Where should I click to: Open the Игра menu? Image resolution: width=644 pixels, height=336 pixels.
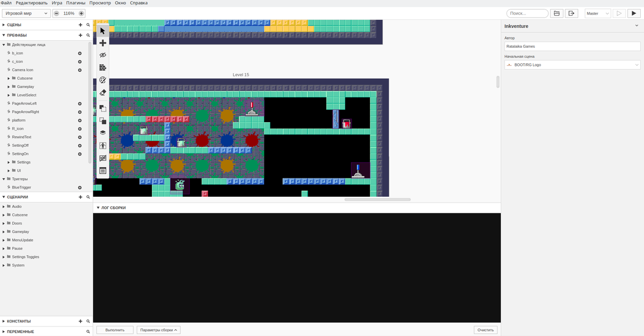pyautogui.click(x=57, y=3)
